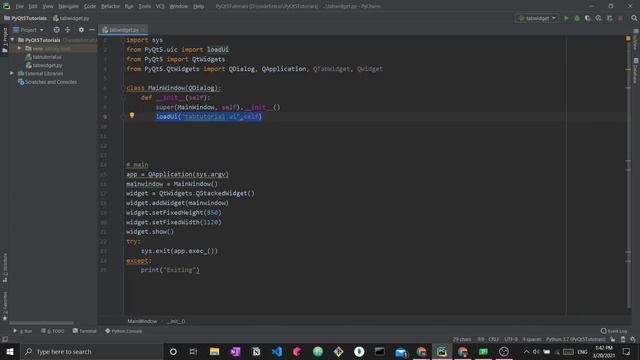Open the Refactor menu
The height and width of the screenshot is (360, 640).
tap(110, 7)
